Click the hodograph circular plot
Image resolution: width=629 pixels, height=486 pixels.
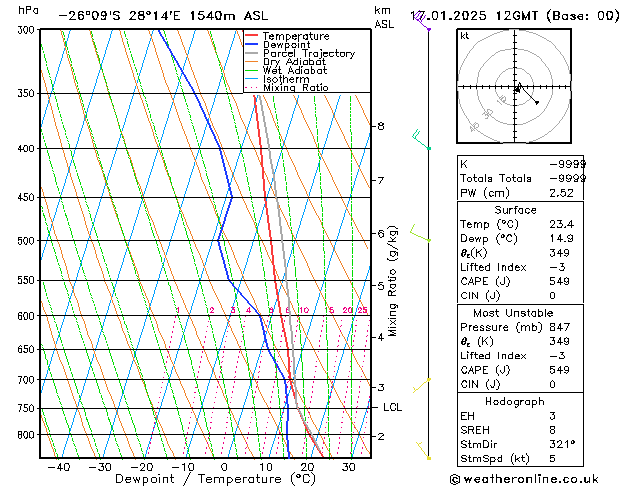[514, 86]
